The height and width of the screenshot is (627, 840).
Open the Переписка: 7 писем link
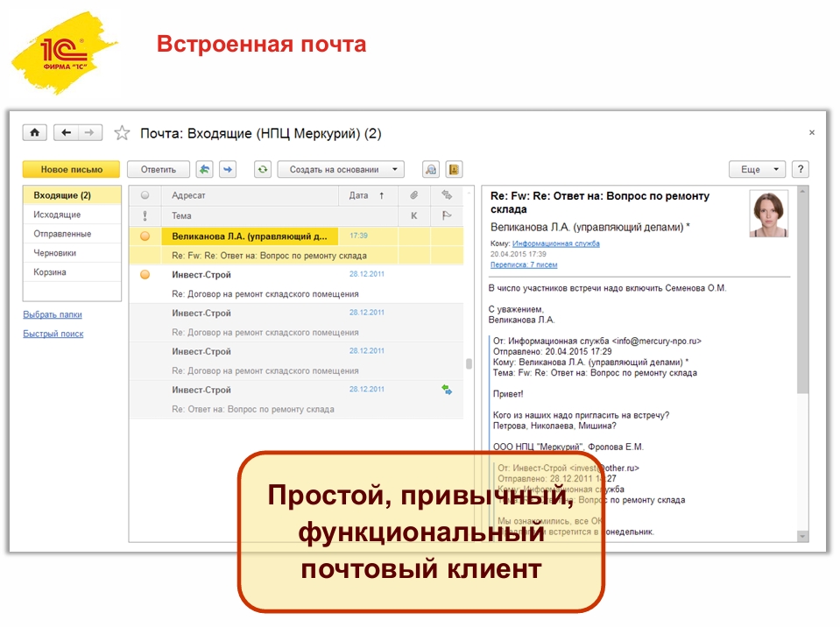click(x=523, y=264)
